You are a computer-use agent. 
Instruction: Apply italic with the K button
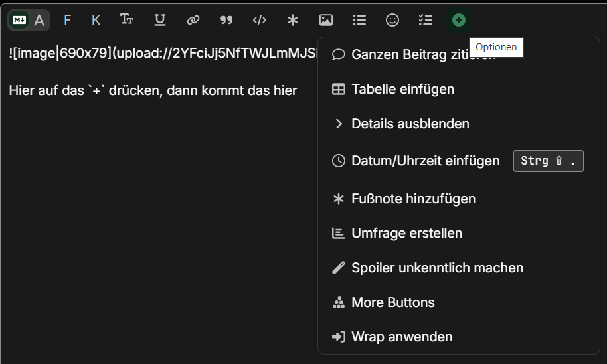pos(96,20)
